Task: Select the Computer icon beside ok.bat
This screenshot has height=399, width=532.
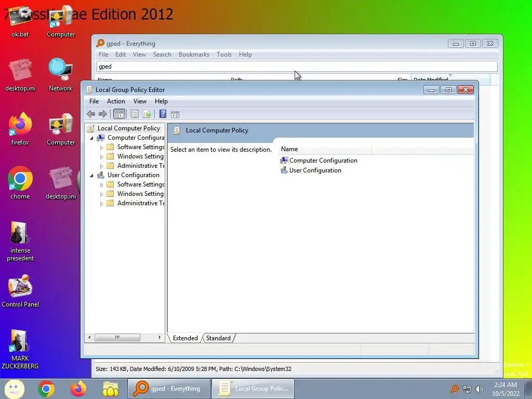Action: pos(61,21)
